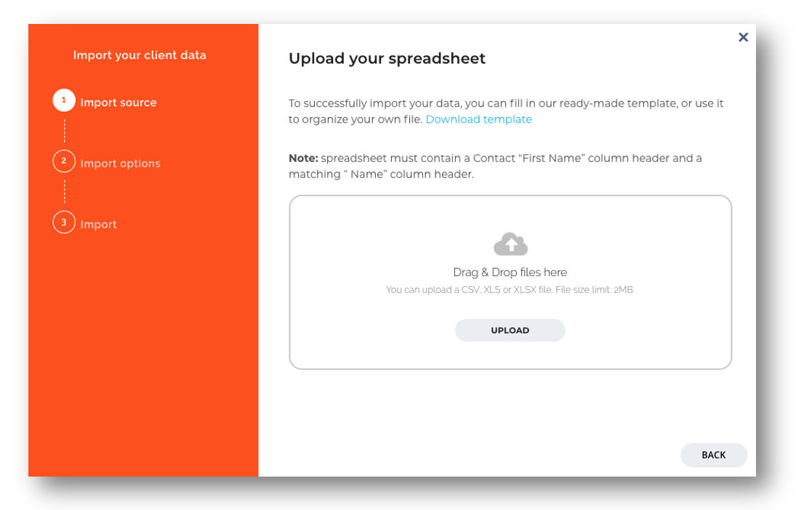Click the Upload your spreadsheet heading

pos(387,58)
